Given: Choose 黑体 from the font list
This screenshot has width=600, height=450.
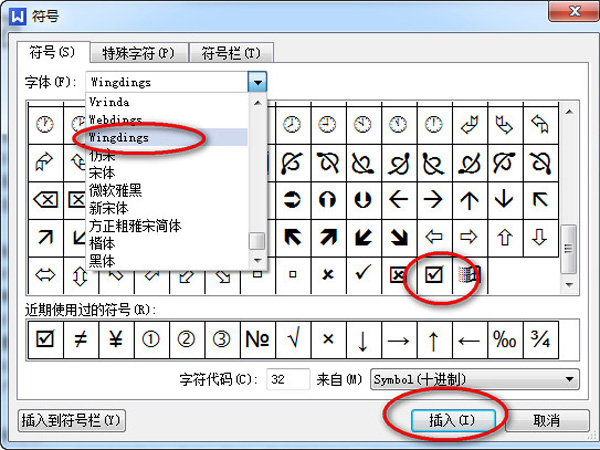Looking at the screenshot, I should [x=167, y=261].
